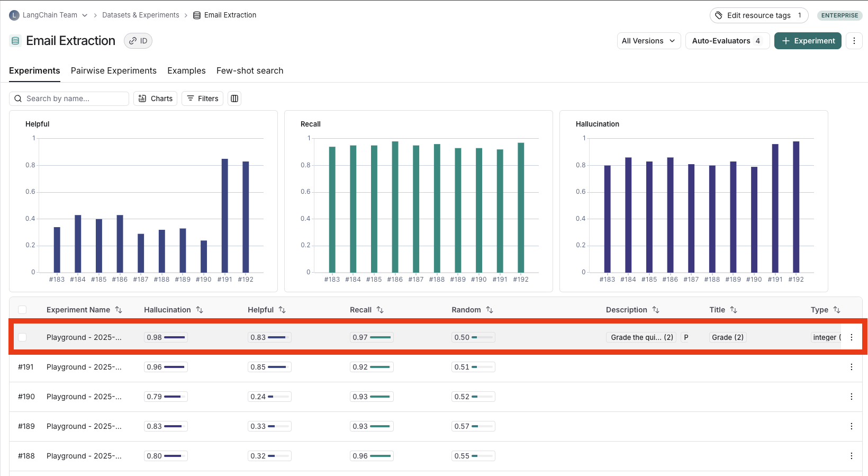This screenshot has height=476, width=868.
Task: Open row menu for experiment #189
Action: (851, 426)
